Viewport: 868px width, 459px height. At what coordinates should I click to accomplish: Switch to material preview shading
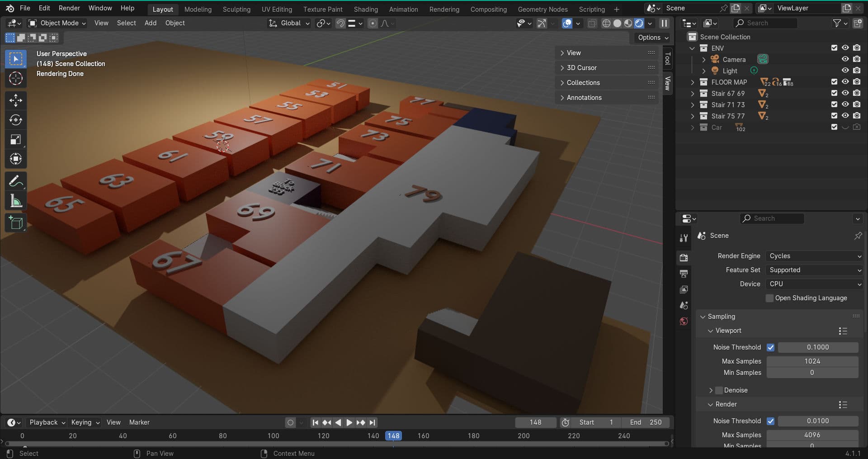tap(628, 23)
